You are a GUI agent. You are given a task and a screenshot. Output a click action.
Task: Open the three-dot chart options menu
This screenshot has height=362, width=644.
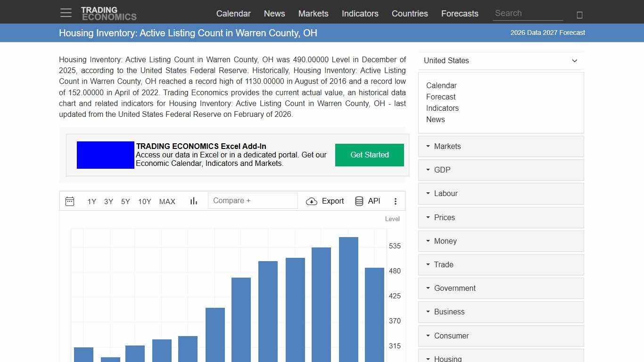(x=396, y=201)
